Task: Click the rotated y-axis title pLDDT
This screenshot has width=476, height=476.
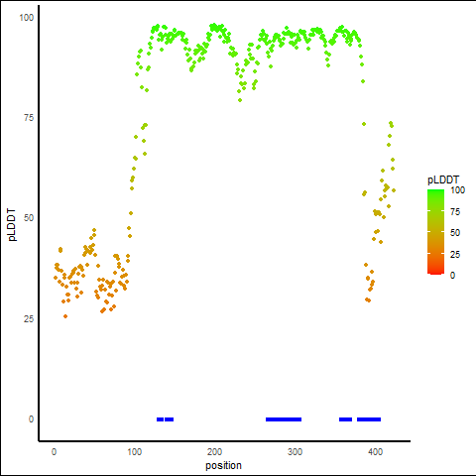Action: (12, 225)
